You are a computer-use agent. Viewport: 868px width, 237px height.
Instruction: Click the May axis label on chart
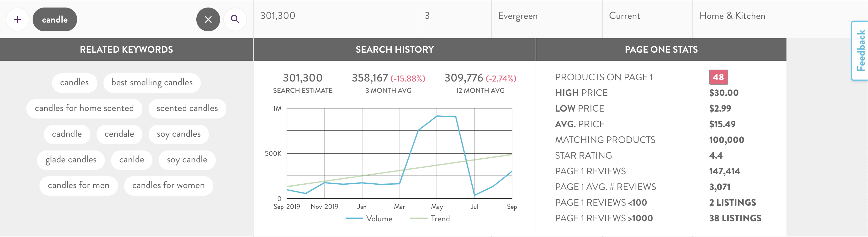437,207
